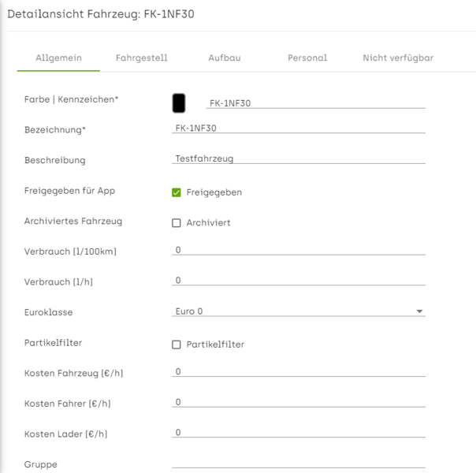Click the Kosten Lader (€/h) input field
Image resolution: width=476 pixels, height=473 pixels.
pyautogui.click(x=299, y=432)
